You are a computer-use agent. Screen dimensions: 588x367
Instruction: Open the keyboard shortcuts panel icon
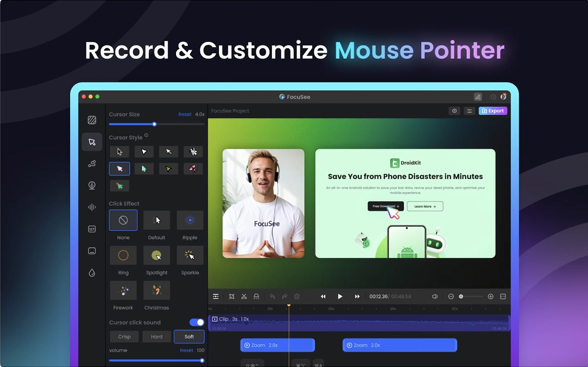92,229
